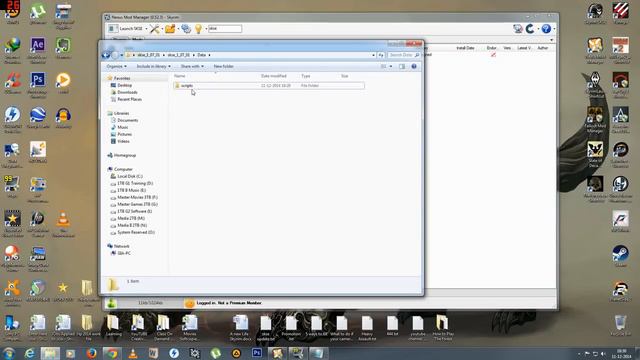Collapse the Libraries section in navigation pane
Screen dimensions: 640x360
118,113
